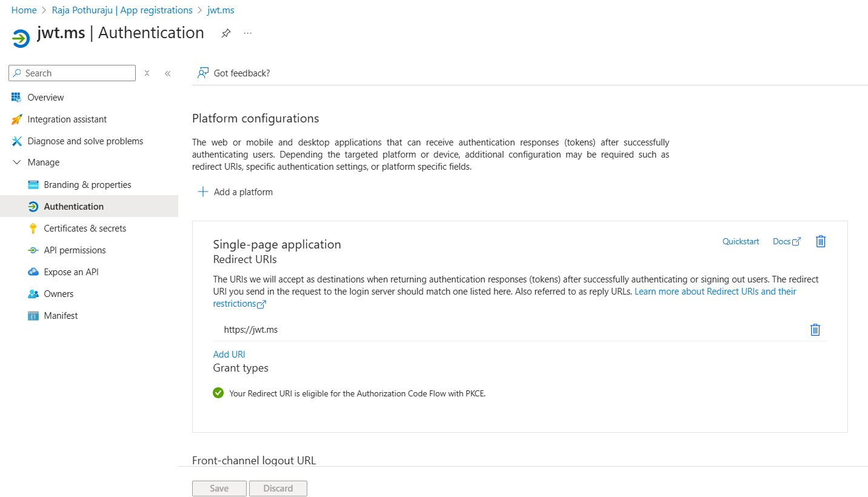This screenshot has width=868, height=497.
Task: Clear the search field with the x
Action: tap(147, 73)
